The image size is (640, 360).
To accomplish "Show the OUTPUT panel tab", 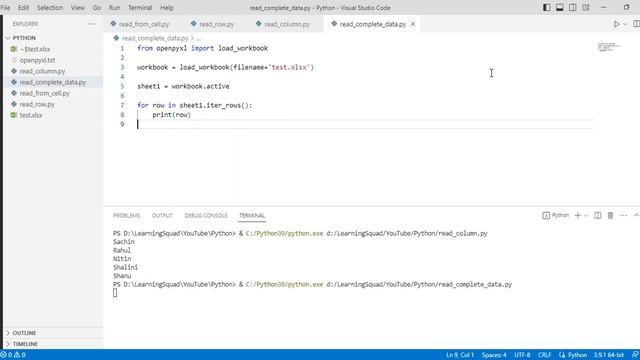I will pyautogui.click(x=162, y=216).
